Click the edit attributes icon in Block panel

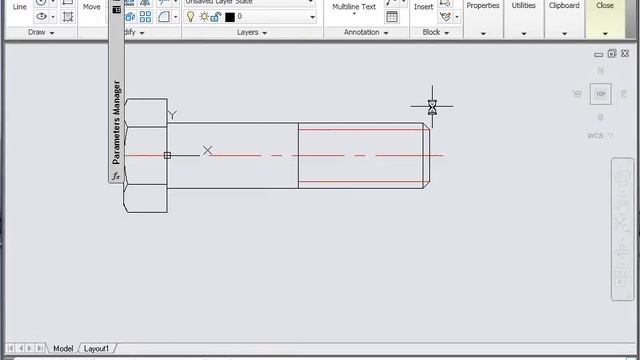point(446,17)
